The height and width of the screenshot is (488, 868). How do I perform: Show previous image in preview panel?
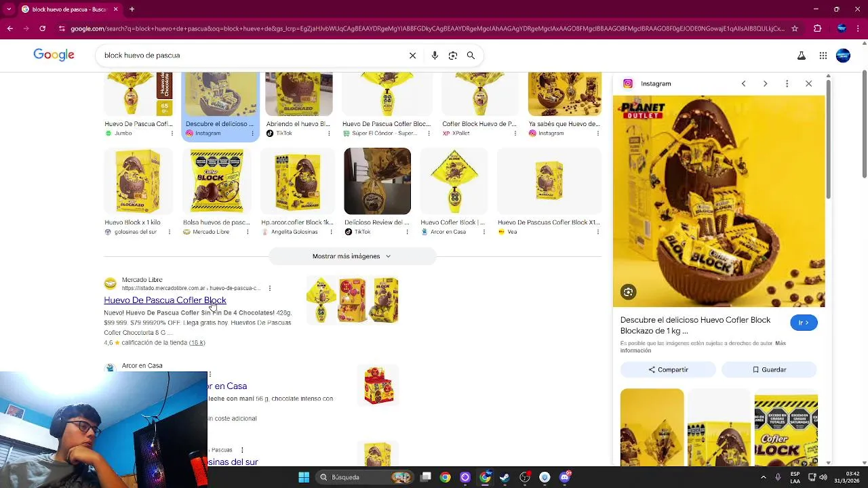743,84
